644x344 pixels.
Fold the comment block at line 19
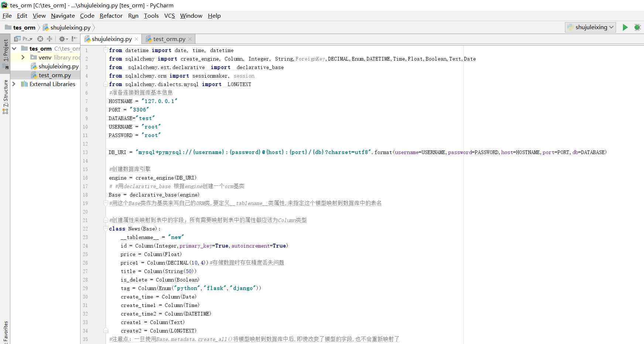[106, 203]
